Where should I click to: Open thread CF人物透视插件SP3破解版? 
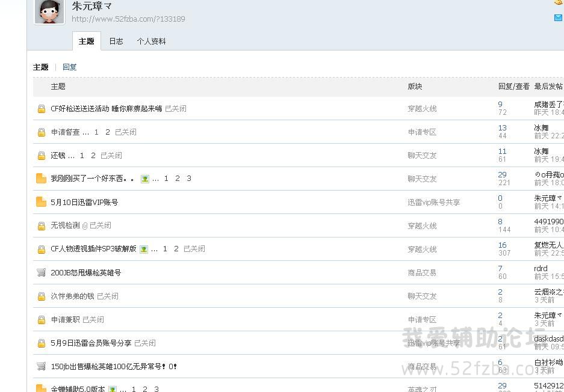93,249
